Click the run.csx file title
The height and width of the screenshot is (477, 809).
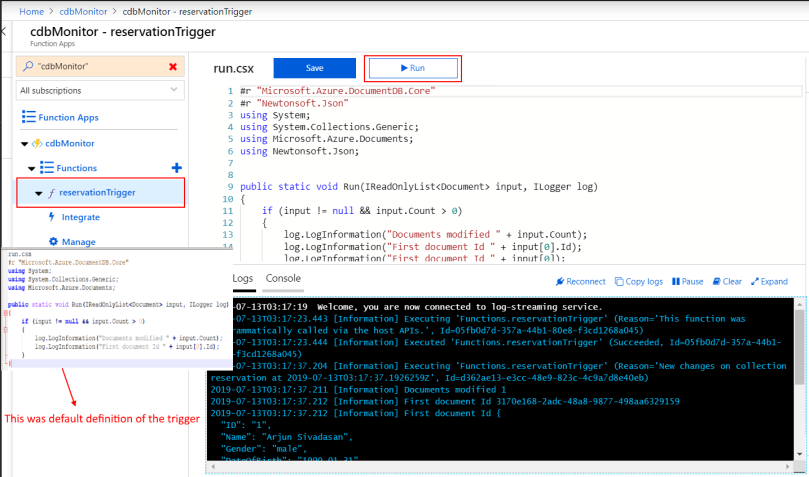(x=234, y=69)
